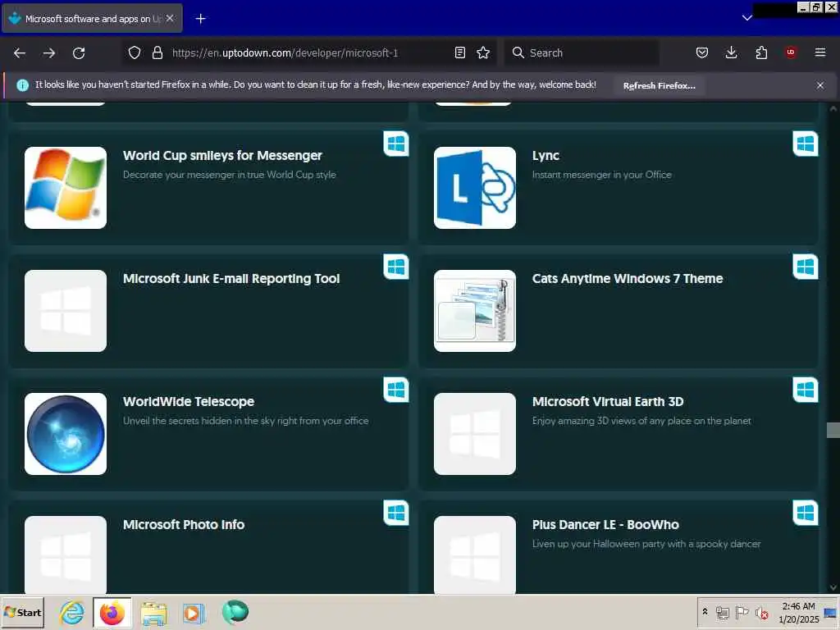Launch Internet Explorer from taskbar

(72, 612)
